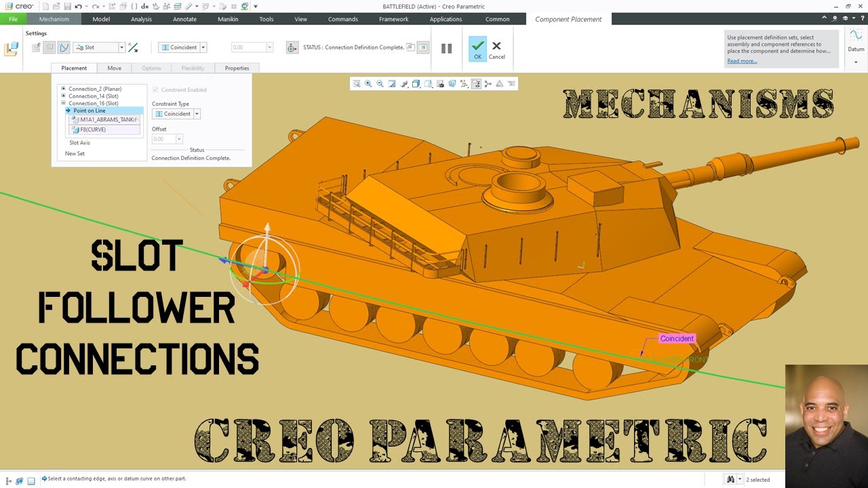
Task: Click the Pause feature button
Action: click(x=446, y=48)
